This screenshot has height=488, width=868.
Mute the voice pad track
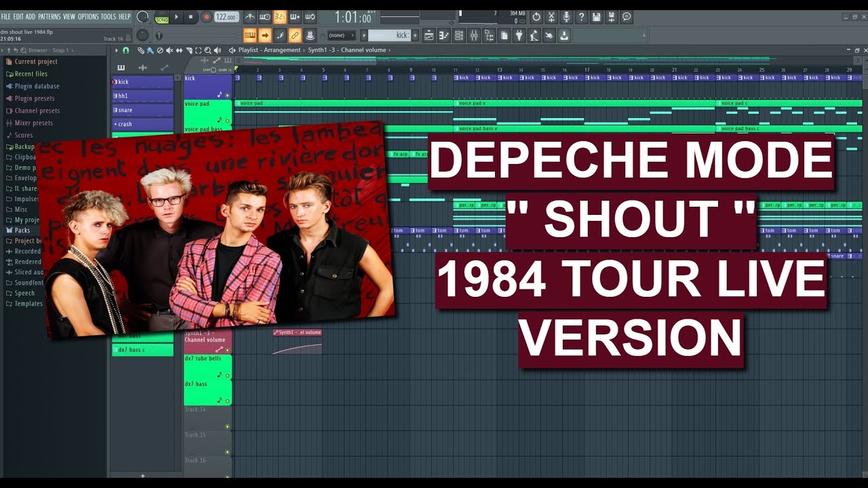[x=227, y=121]
